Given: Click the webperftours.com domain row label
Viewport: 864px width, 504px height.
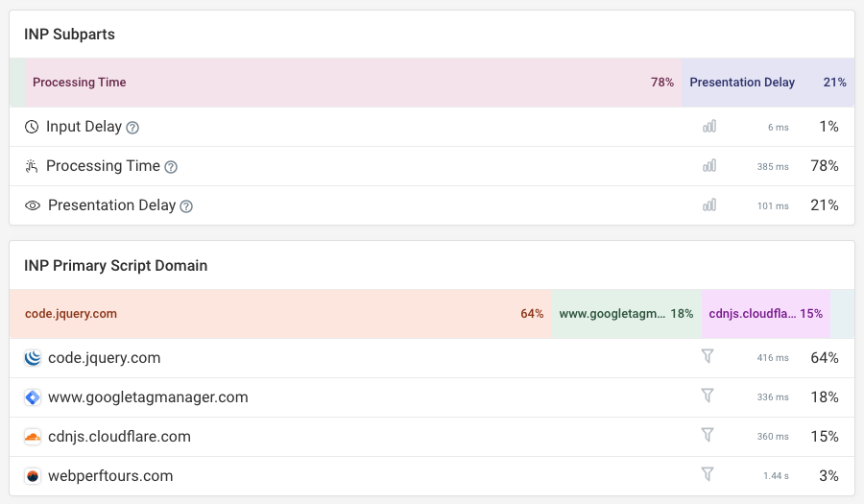Looking at the screenshot, I should pos(110,476).
